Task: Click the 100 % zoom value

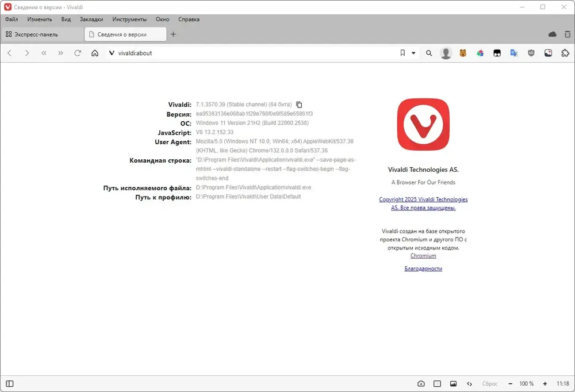Action: coord(527,383)
